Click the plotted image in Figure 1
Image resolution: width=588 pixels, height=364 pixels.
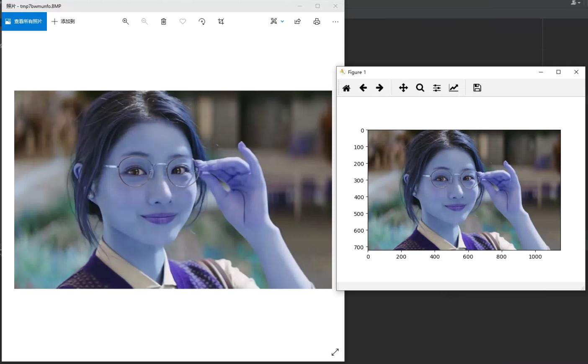(x=464, y=190)
